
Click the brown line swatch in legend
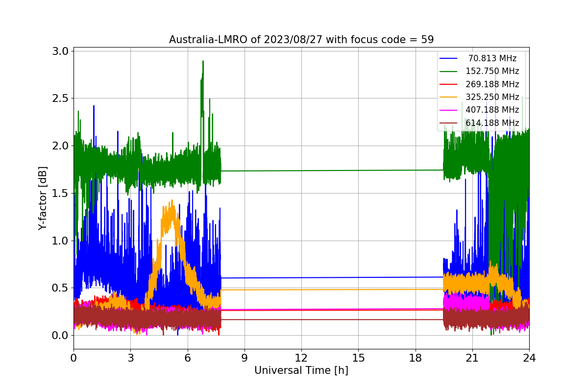(448, 122)
